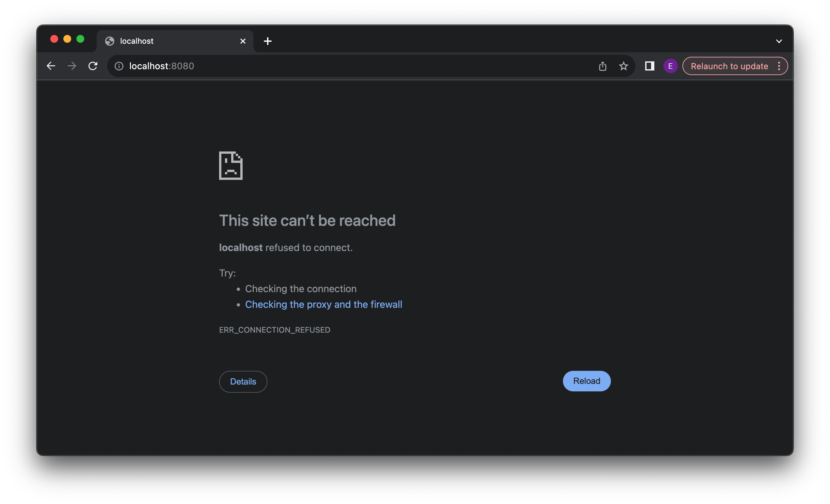The height and width of the screenshot is (504, 830).
Task: Click the three-dot menu icon
Action: point(779,66)
